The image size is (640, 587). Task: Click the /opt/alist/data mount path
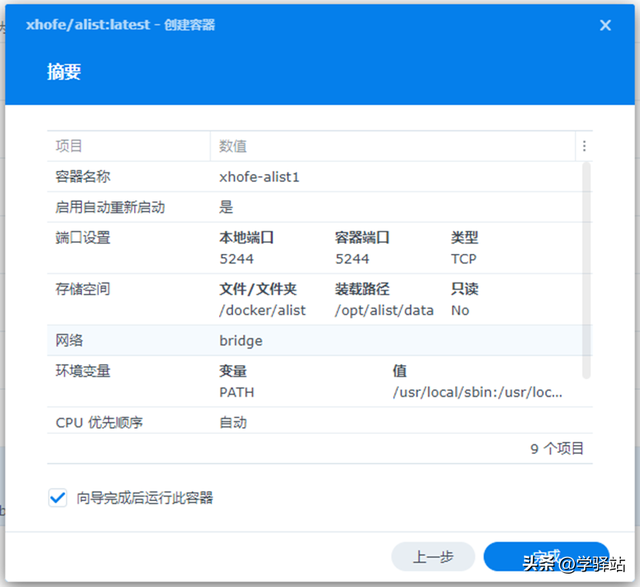pyautogui.click(x=384, y=310)
